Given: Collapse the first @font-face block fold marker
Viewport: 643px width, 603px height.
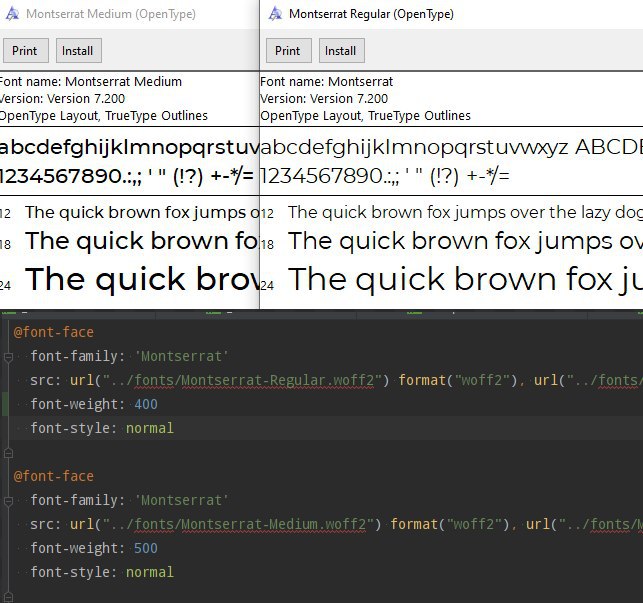Looking at the screenshot, I should [8, 357].
